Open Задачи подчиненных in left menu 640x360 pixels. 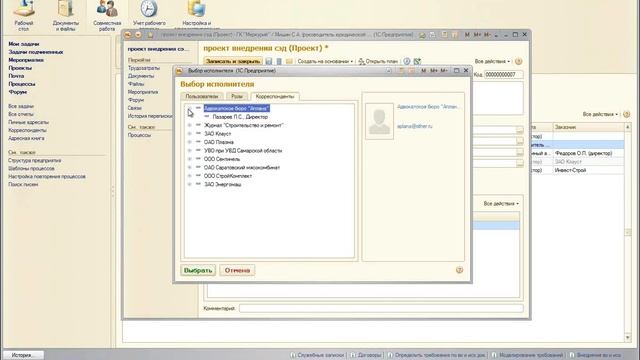36,52
